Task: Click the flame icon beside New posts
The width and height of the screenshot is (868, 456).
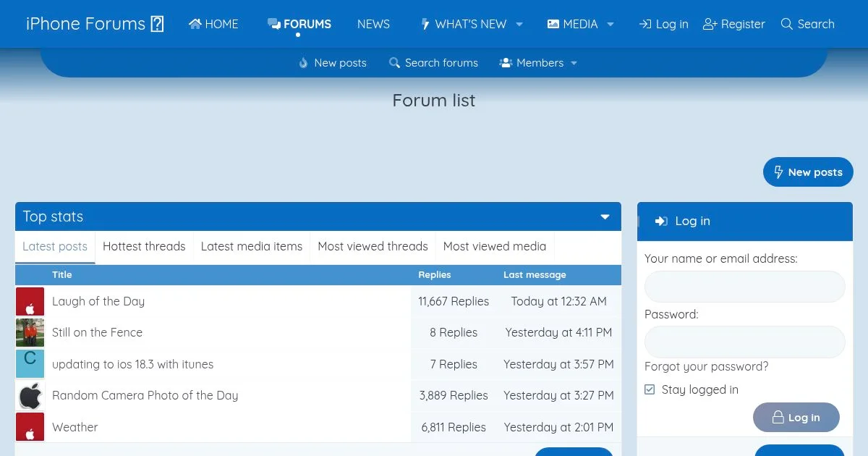Action: click(304, 63)
